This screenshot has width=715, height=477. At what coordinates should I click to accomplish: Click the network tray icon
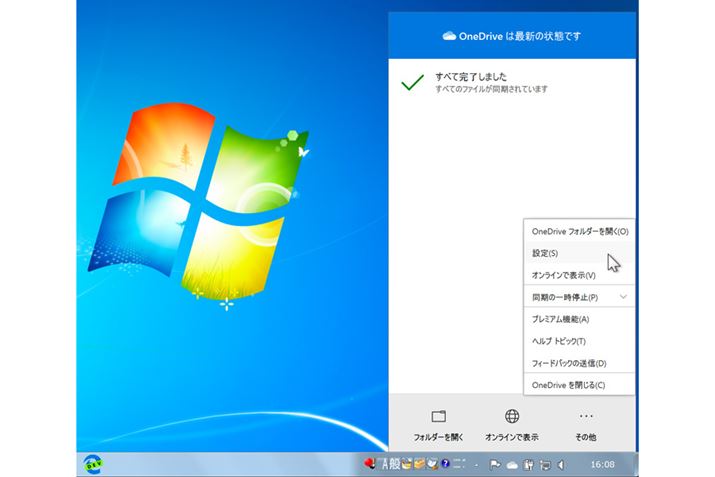click(x=545, y=465)
